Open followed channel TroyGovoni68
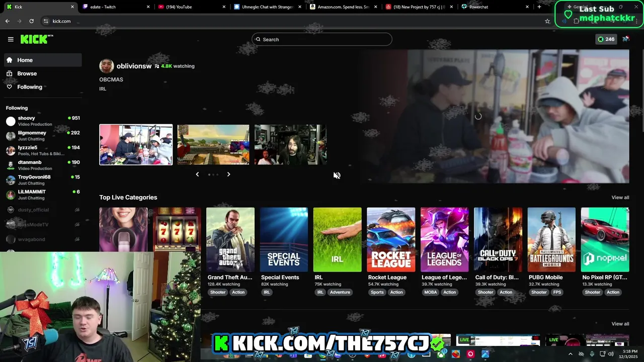 click(43, 180)
